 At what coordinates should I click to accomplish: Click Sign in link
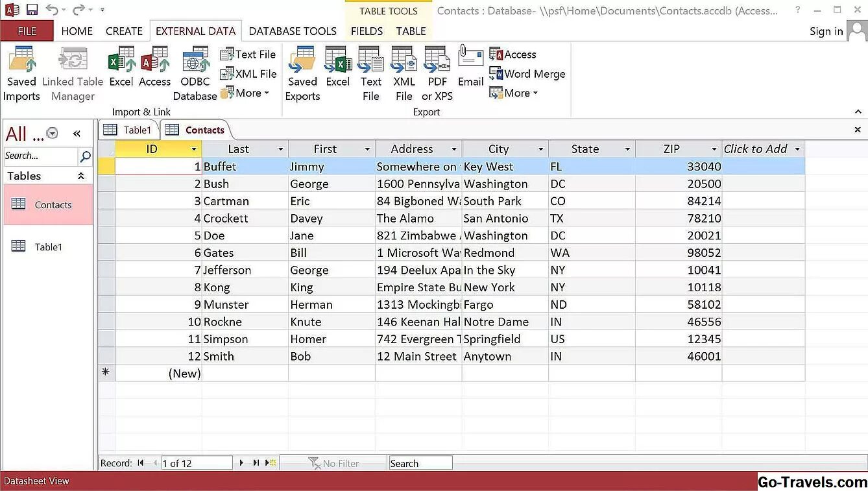pos(826,31)
